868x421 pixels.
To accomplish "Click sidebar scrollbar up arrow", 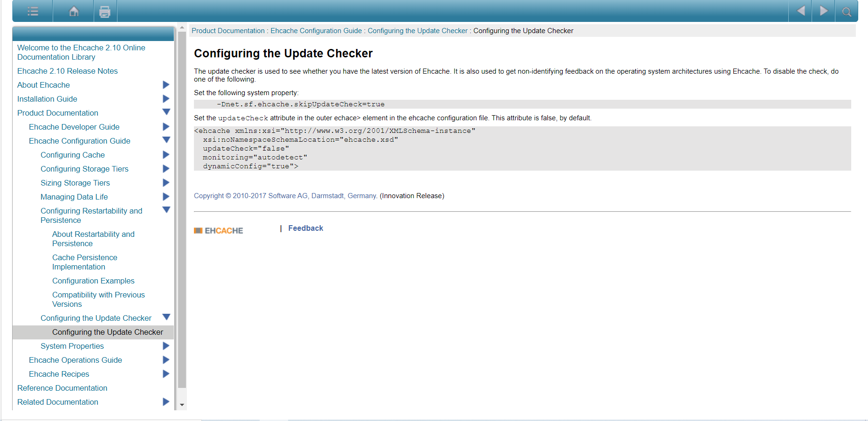I will [x=182, y=28].
